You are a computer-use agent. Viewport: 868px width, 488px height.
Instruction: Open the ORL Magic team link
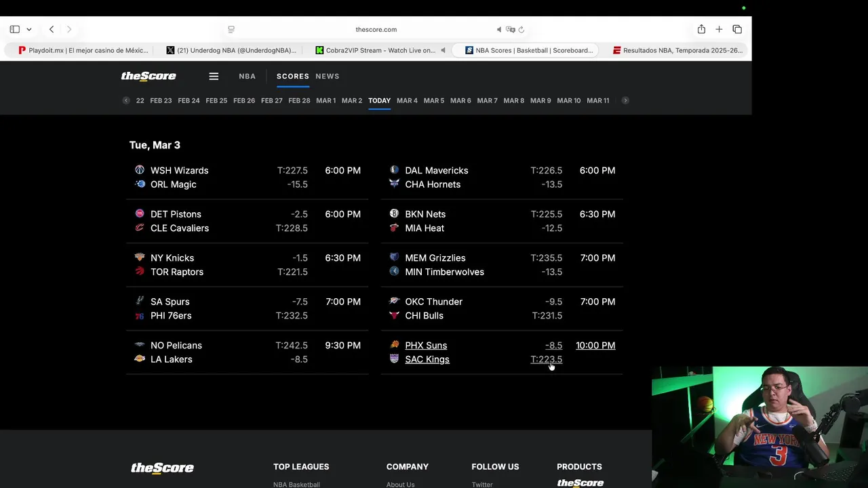pyautogui.click(x=174, y=184)
